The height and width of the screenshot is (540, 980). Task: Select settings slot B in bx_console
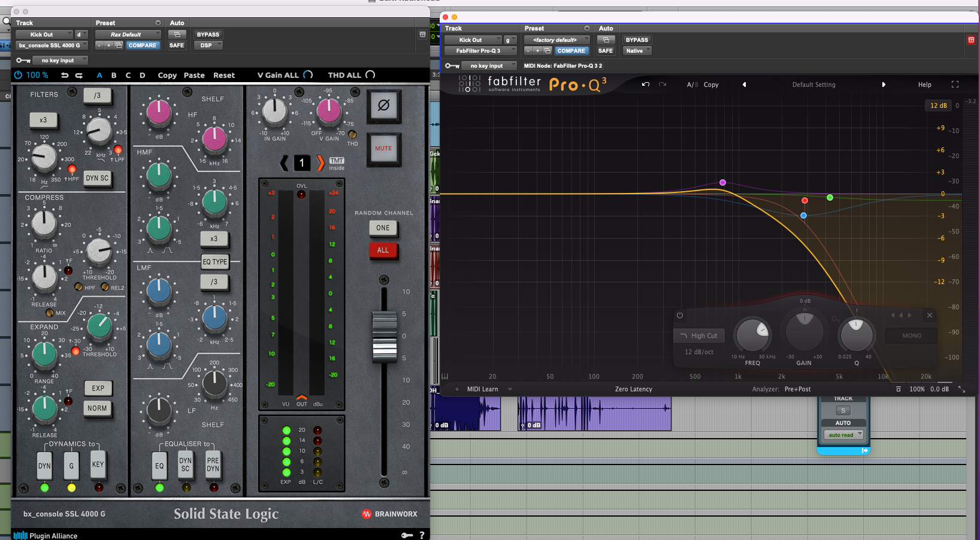[114, 76]
